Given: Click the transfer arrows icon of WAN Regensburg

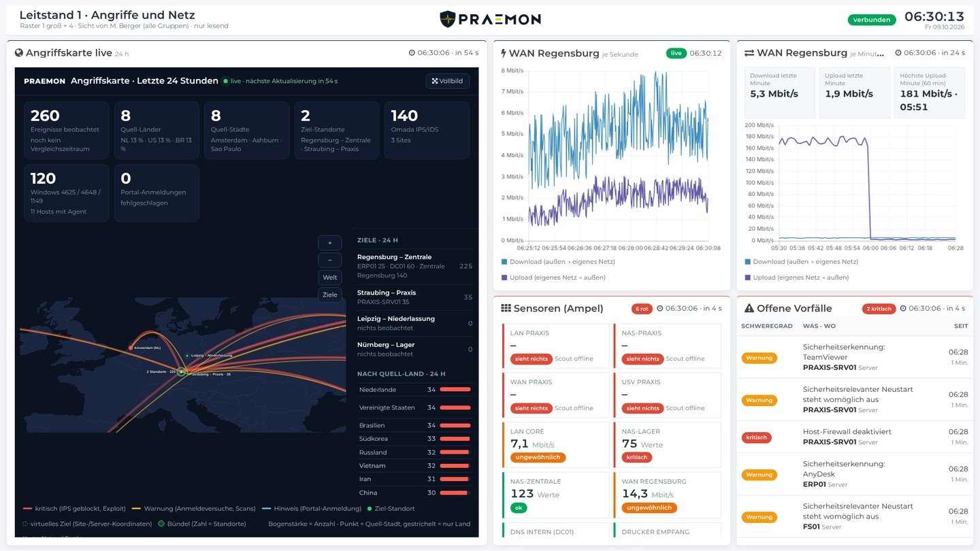Looking at the screenshot, I should [x=749, y=53].
